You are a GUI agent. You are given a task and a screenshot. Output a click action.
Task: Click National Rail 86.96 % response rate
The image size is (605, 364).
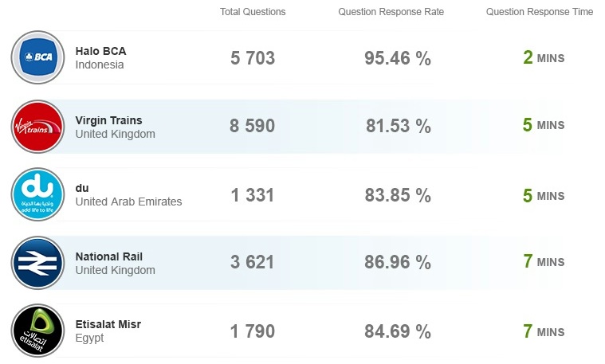[398, 262]
